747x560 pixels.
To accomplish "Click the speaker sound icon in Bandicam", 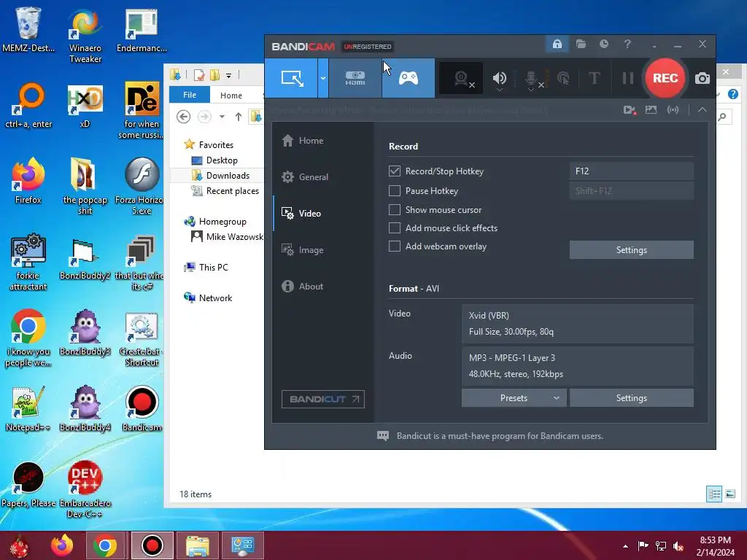I will click(x=499, y=79).
